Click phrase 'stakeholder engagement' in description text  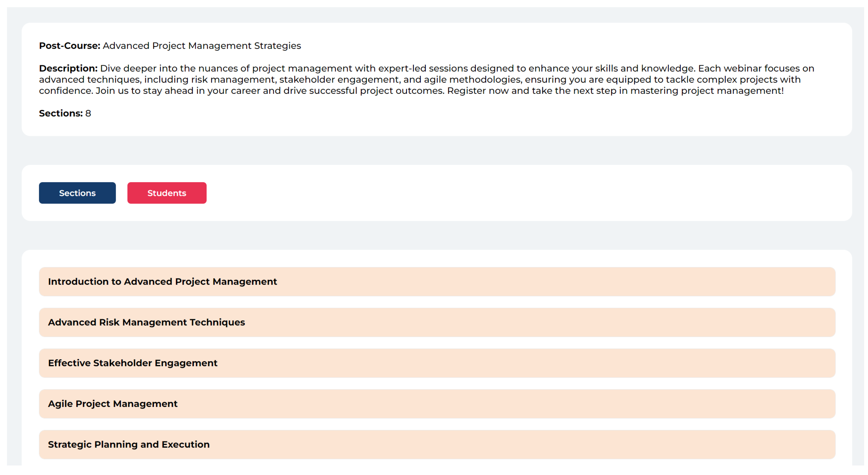point(340,80)
